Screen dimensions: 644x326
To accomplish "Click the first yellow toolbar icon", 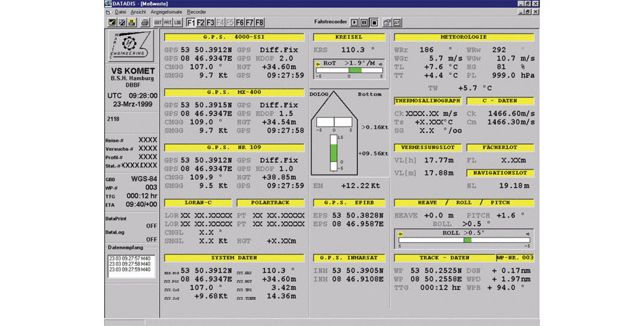I will [x=112, y=23].
